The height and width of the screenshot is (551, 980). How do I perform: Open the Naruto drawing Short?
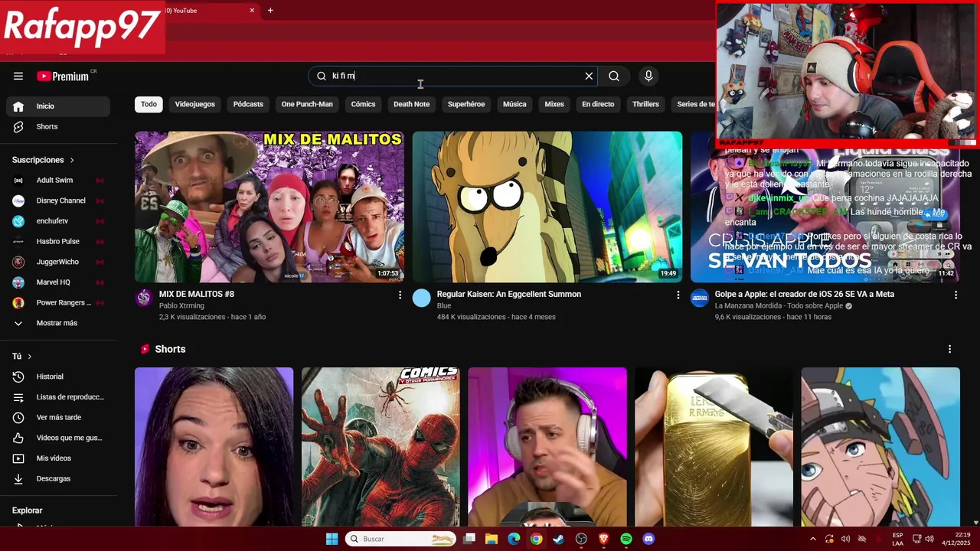point(880,447)
